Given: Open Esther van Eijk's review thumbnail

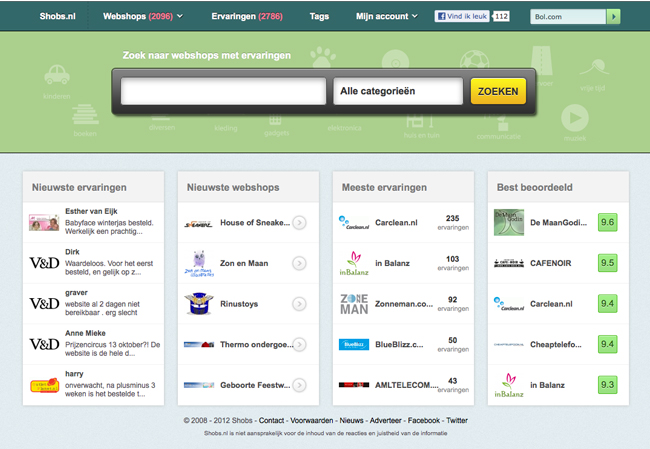Looking at the screenshot, I should point(44,222).
